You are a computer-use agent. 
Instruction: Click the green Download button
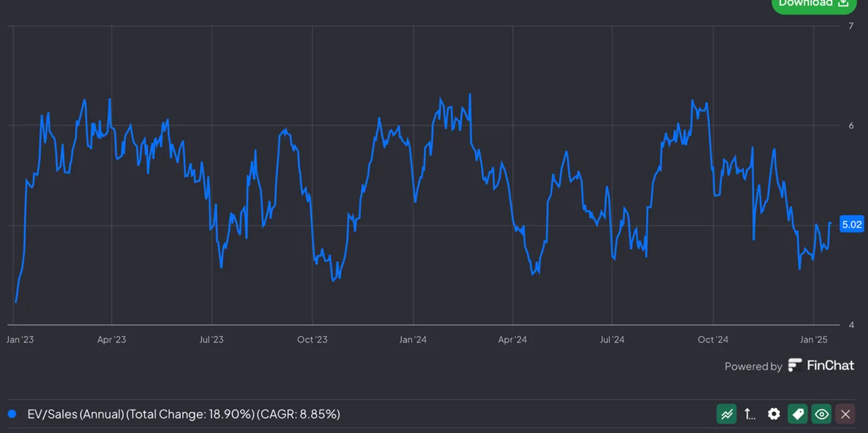[814, 4]
